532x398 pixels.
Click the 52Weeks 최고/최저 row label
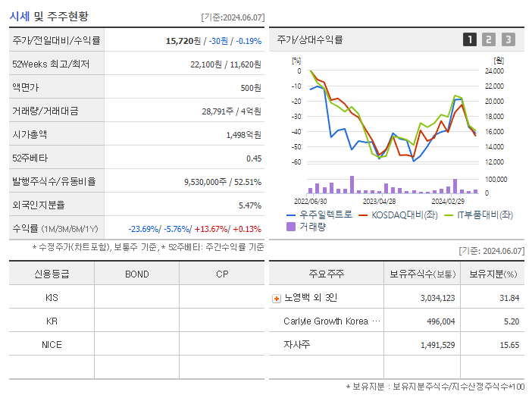pyautogui.click(x=51, y=64)
